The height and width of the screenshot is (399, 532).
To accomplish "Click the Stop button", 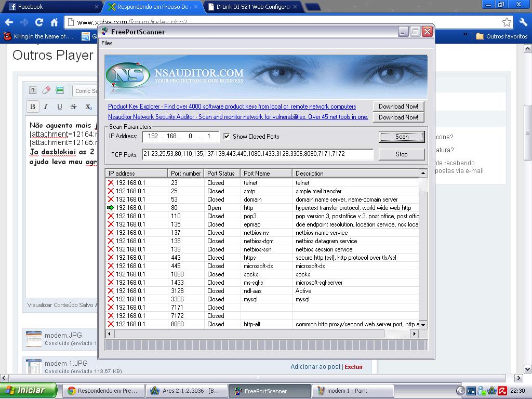I will (x=402, y=154).
